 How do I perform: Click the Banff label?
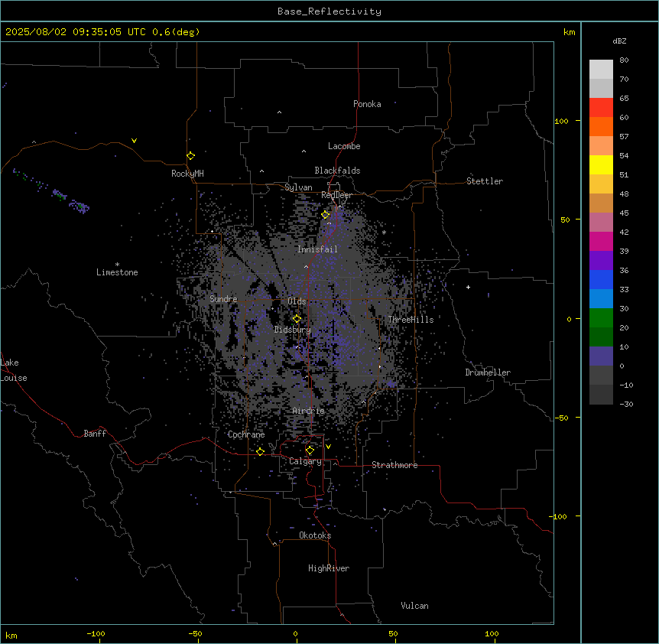click(95, 434)
